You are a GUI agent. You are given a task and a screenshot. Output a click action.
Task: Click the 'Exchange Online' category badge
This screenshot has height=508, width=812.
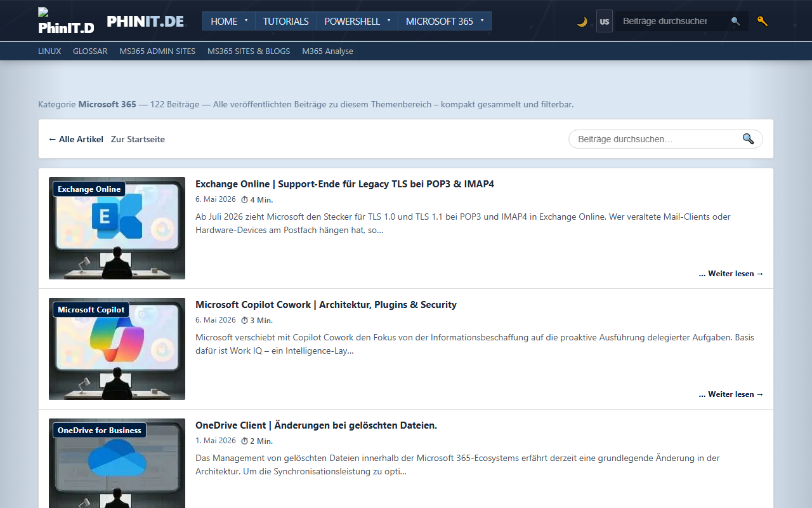click(89, 189)
